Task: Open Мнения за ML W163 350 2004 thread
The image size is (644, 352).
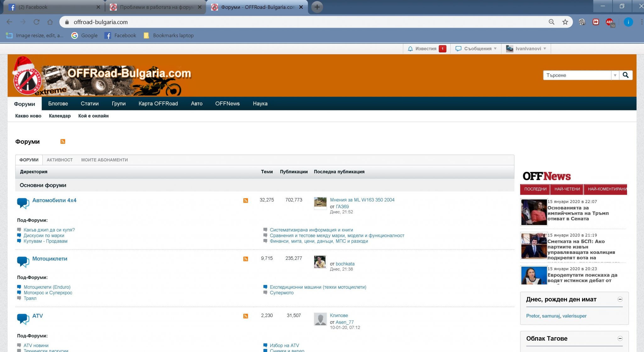Action: click(x=362, y=200)
